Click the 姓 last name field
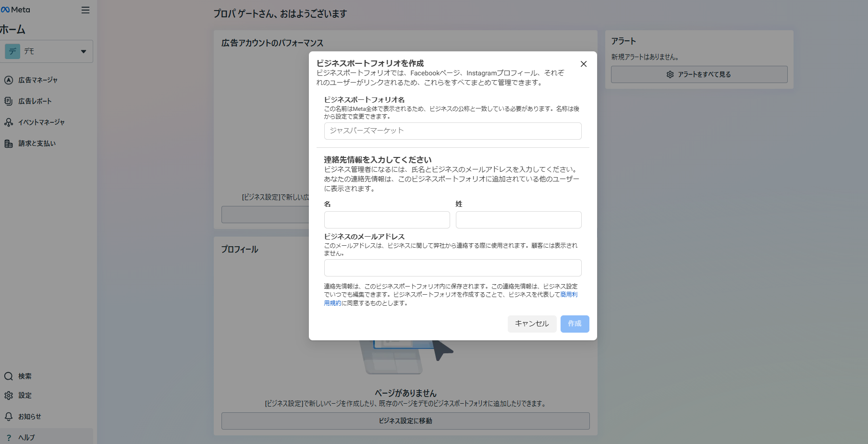Viewport: 868px width, 444px height. (x=519, y=220)
